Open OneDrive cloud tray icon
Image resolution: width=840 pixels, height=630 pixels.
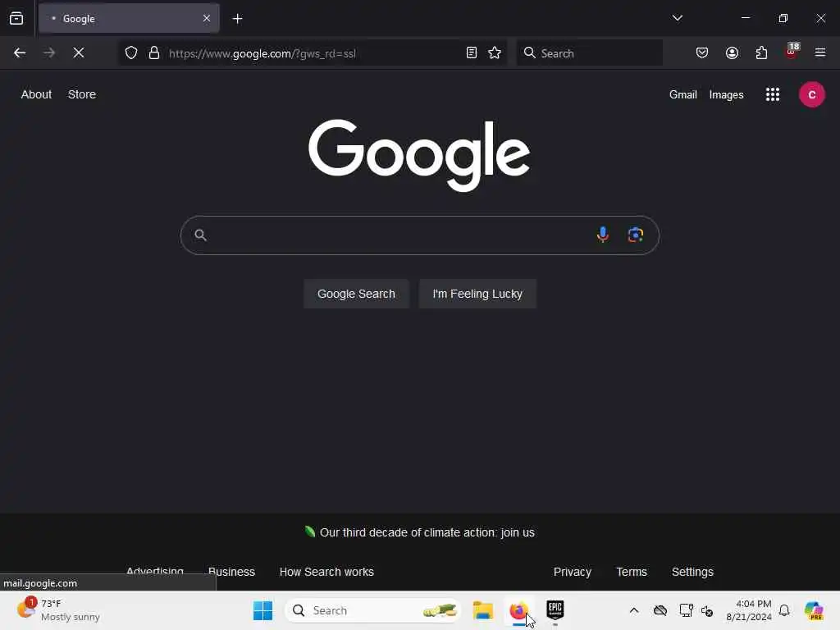pos(660,610)
